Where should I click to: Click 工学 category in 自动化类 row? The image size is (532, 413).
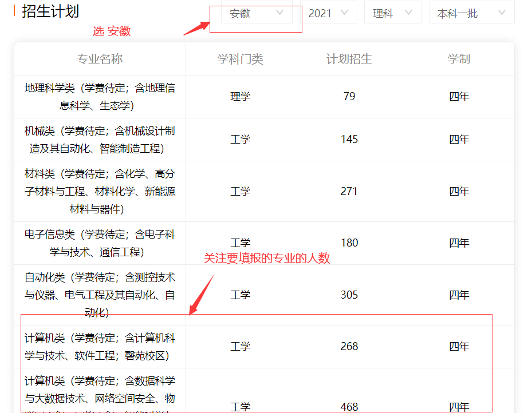tap(240, 295)
